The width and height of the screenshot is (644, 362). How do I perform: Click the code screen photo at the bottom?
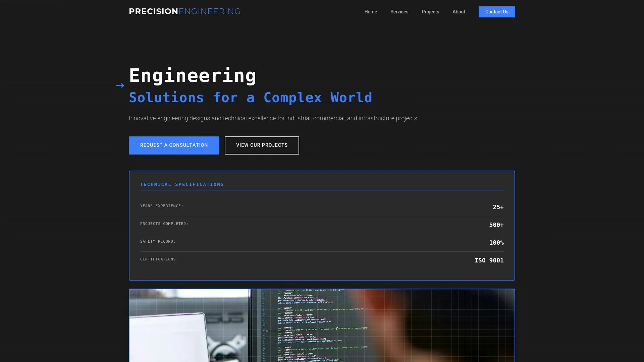pos(322,325)
